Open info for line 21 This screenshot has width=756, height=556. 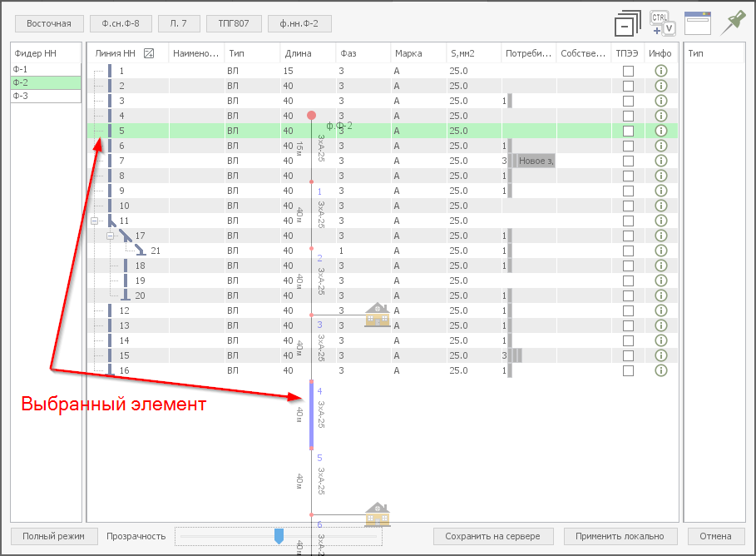[661, 251]
